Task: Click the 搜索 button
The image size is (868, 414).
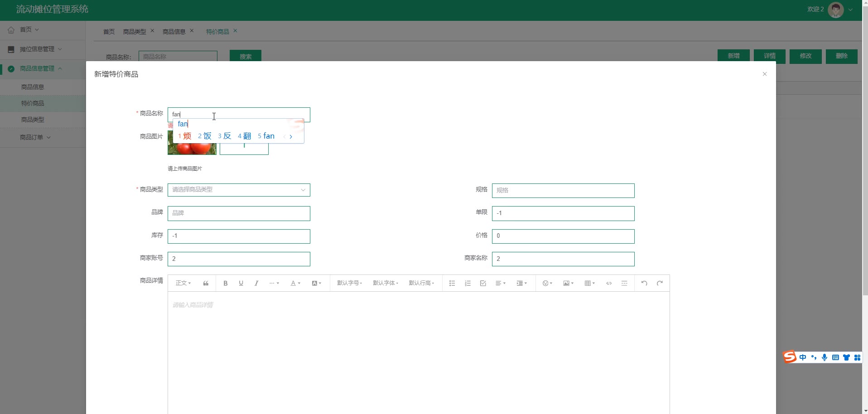Action: pos(246,56)
